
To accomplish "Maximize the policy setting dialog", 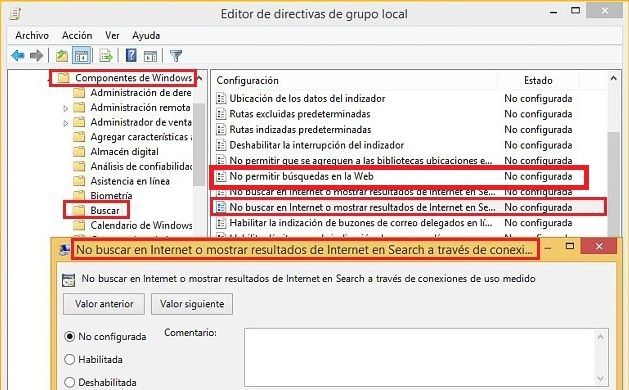I will click(x=570, y=246).
